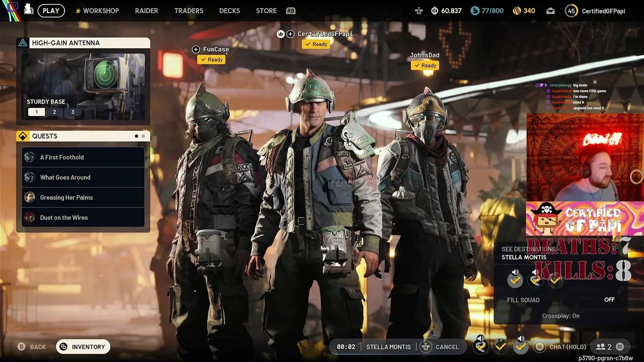
Task: Toggle FumCase's Ready status
Action: (211, 60)
